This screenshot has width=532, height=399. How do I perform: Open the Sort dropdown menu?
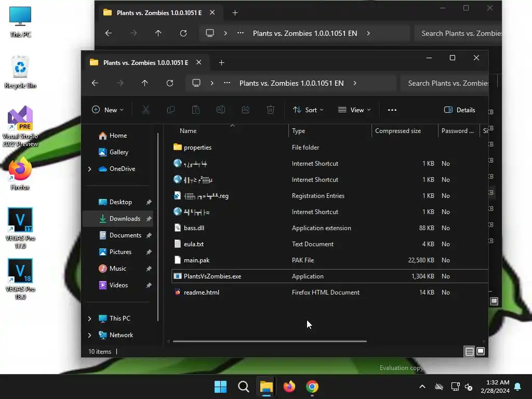(x=308, y=110)
